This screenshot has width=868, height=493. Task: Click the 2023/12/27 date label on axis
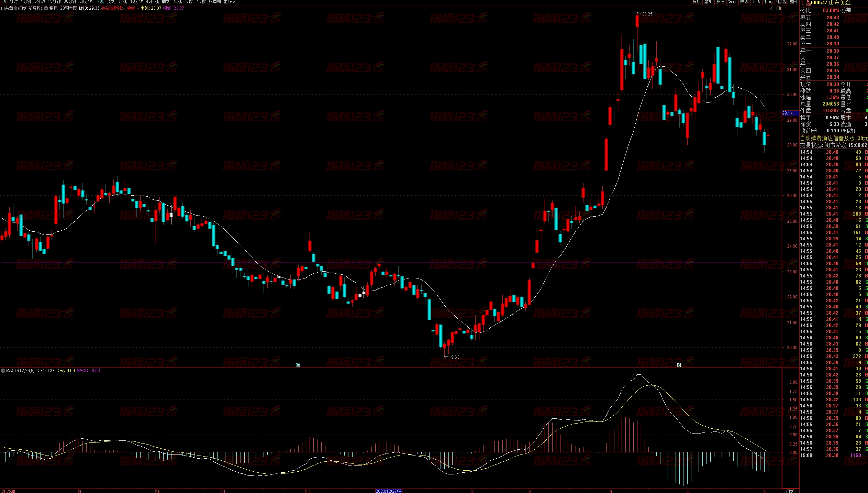click(x=389, y=491)
